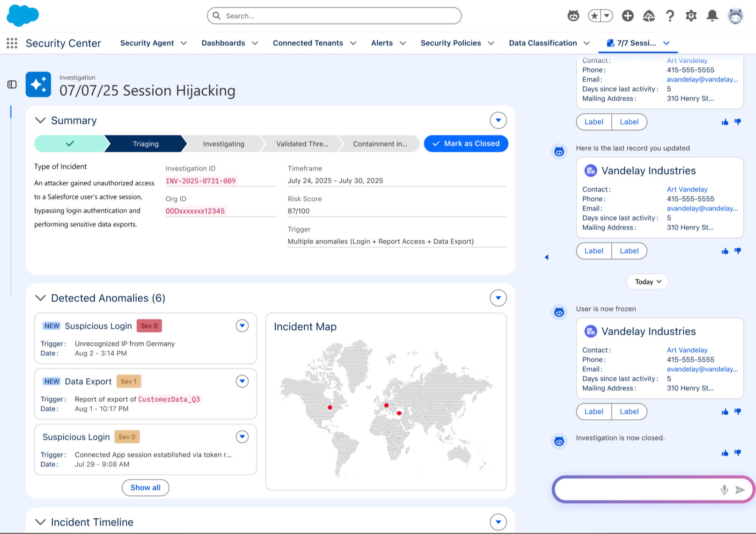Click Show all anomalies button
Viewport: 756px width, 534px height.
tap(145, 488)
